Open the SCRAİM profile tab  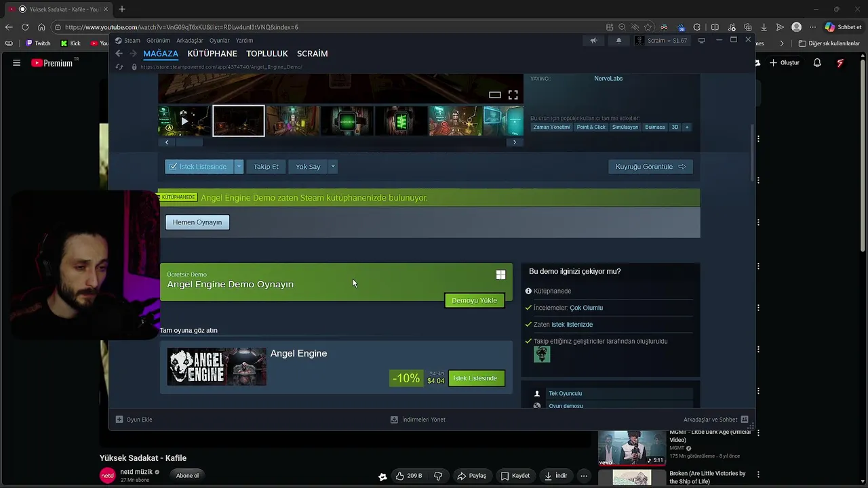click(312, 54)
